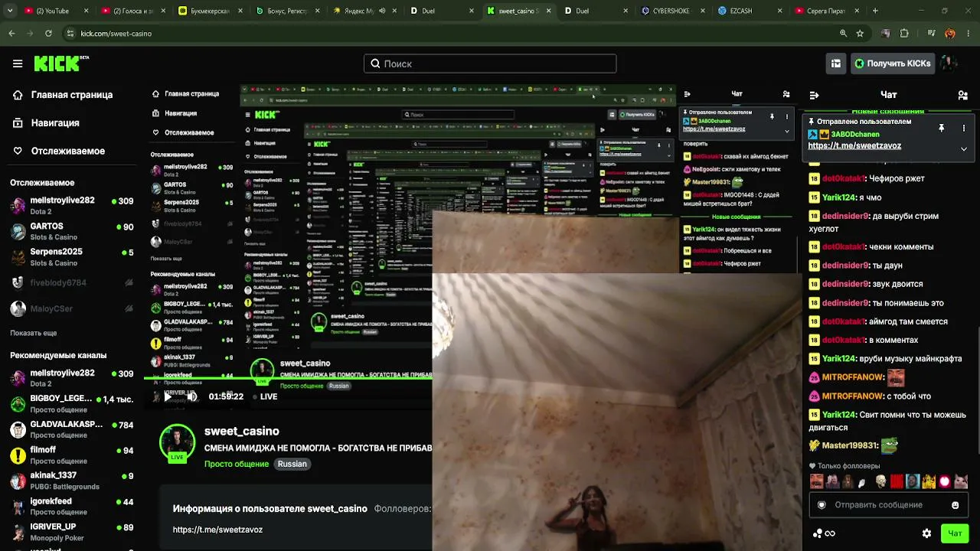Click the Russian language tag
Screen dimensions: 980x551
(x=292, y=464)
